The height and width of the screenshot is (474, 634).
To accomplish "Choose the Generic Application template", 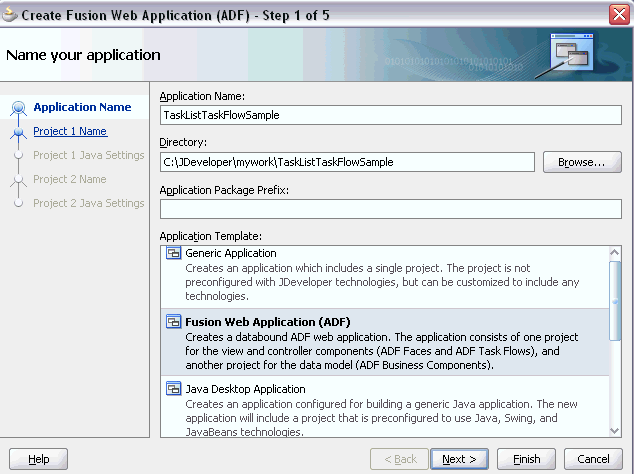I will [x=385, y=275].
